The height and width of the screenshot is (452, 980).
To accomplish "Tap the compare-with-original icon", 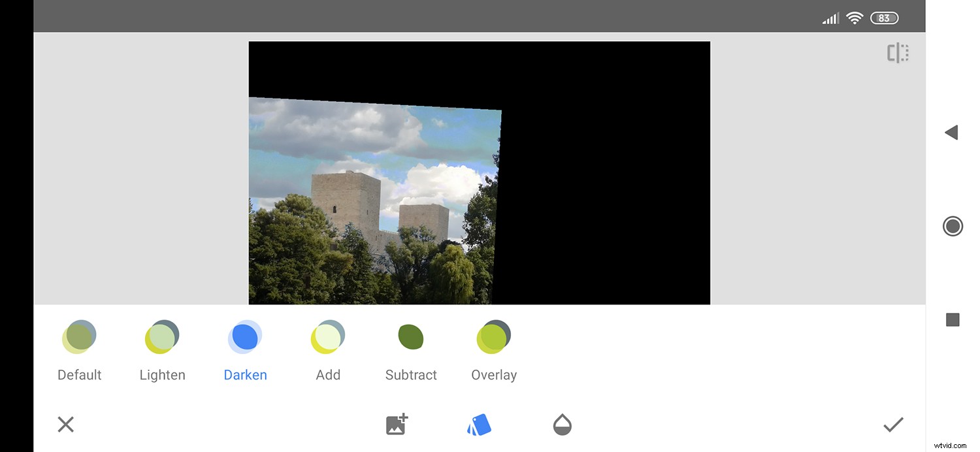I will [898, 52].
